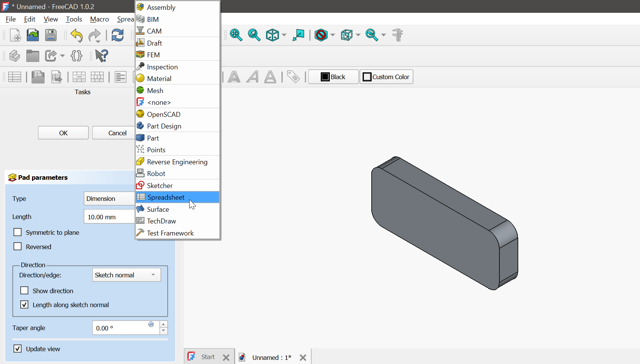Tick the Show direction checkbox
The width and height of the screenshot is (640, 364).
click(x=24, y=291)
